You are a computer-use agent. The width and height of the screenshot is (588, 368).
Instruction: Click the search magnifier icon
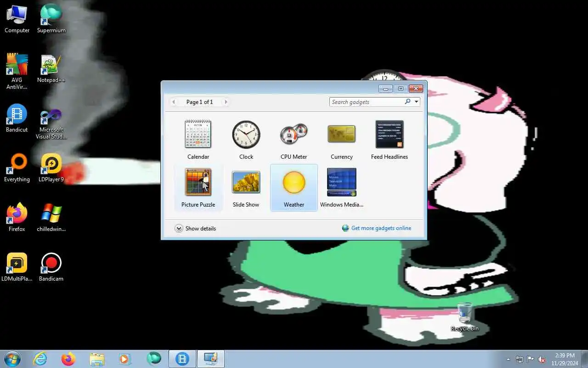[407, 102]
